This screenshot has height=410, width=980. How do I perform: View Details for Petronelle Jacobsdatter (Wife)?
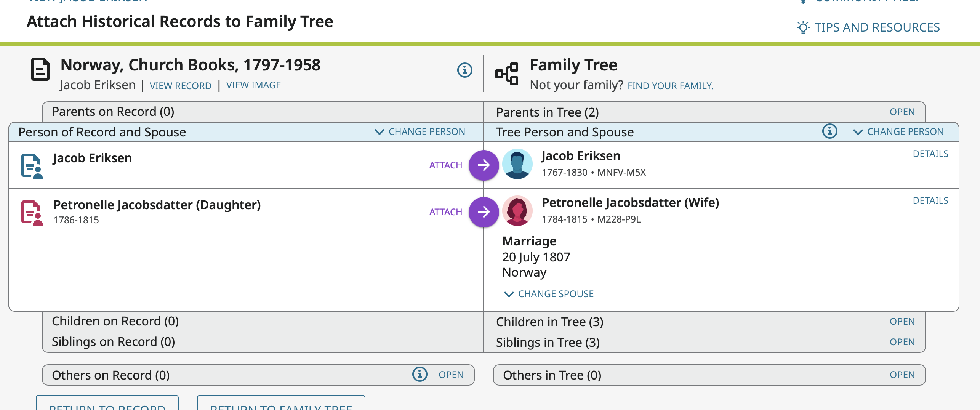coord(930,201)
